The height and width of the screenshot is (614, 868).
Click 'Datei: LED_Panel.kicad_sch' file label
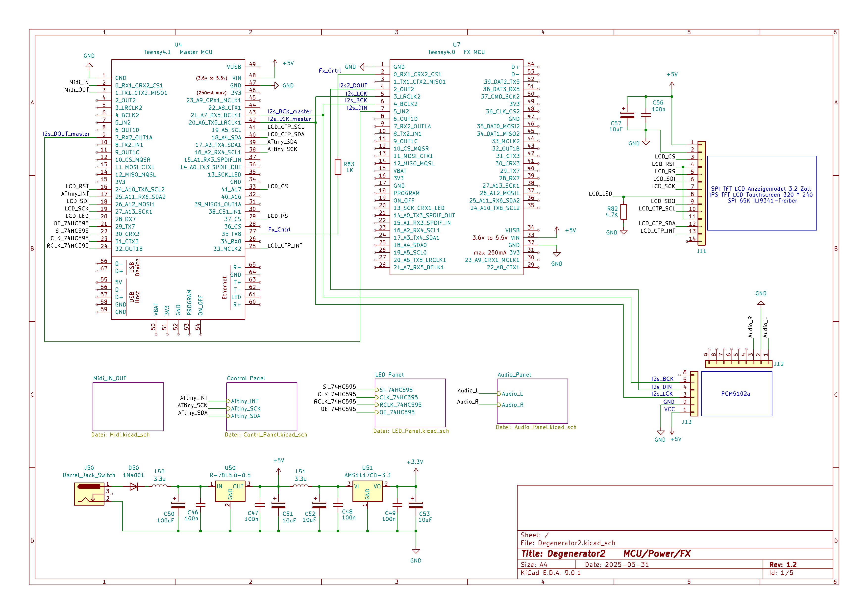411,431
